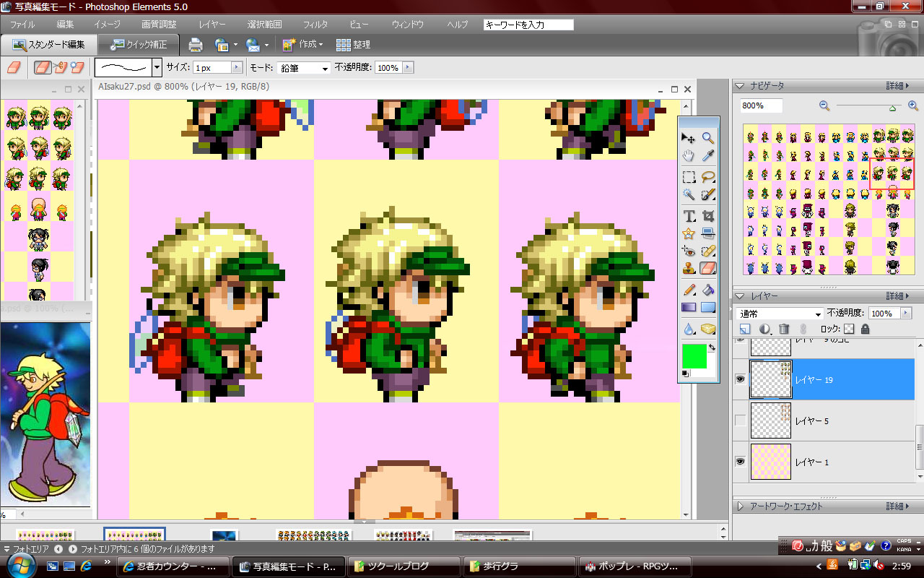Select the Straighten tool
The width and height of the screenshot is (924, 578).
(x=708, y=233)
